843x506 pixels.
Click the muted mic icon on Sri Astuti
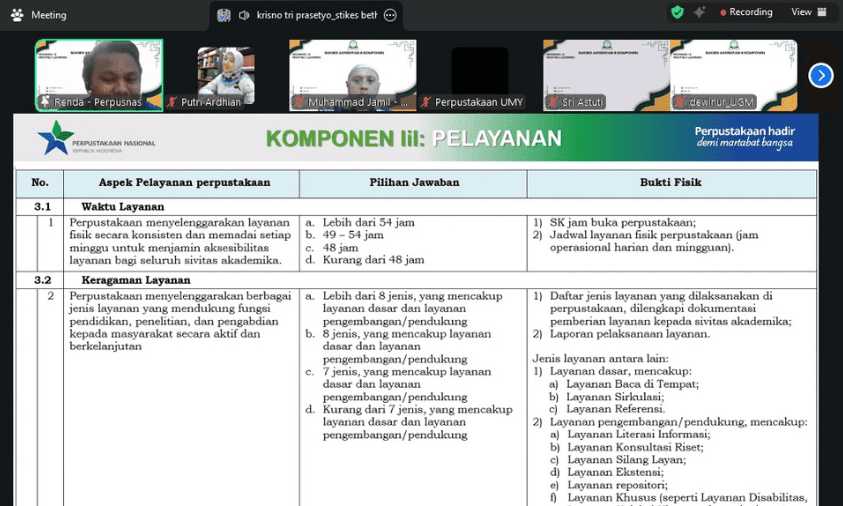pyautogui.click(x=553, y=102)
